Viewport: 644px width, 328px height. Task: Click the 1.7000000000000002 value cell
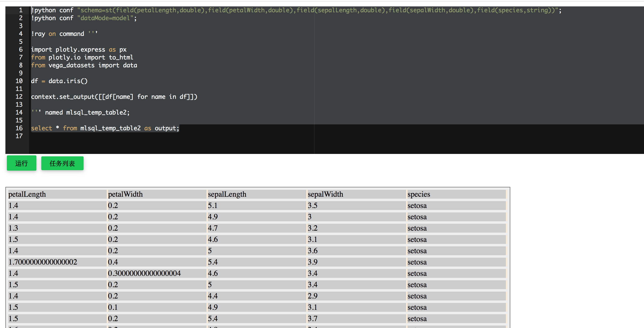tap(43, 262)
